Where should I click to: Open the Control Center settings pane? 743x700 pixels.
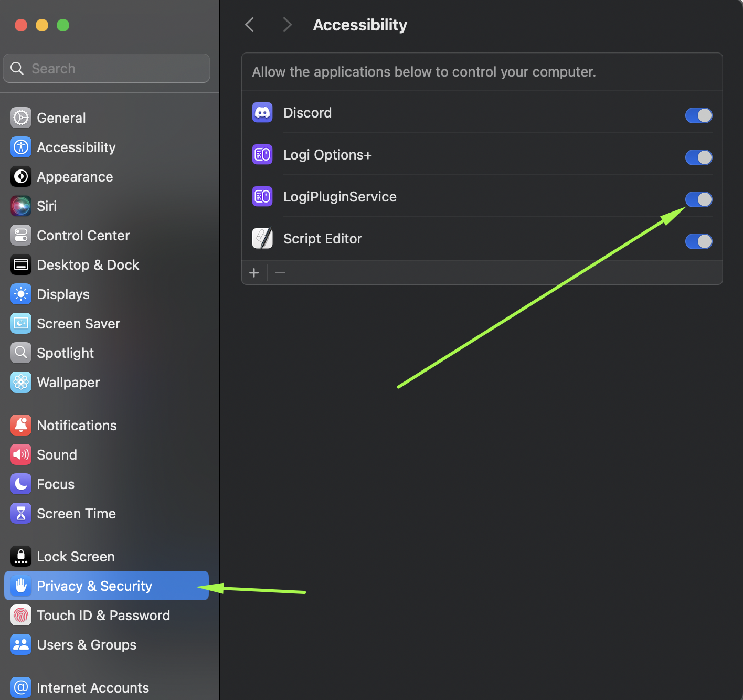pos(83,236)
